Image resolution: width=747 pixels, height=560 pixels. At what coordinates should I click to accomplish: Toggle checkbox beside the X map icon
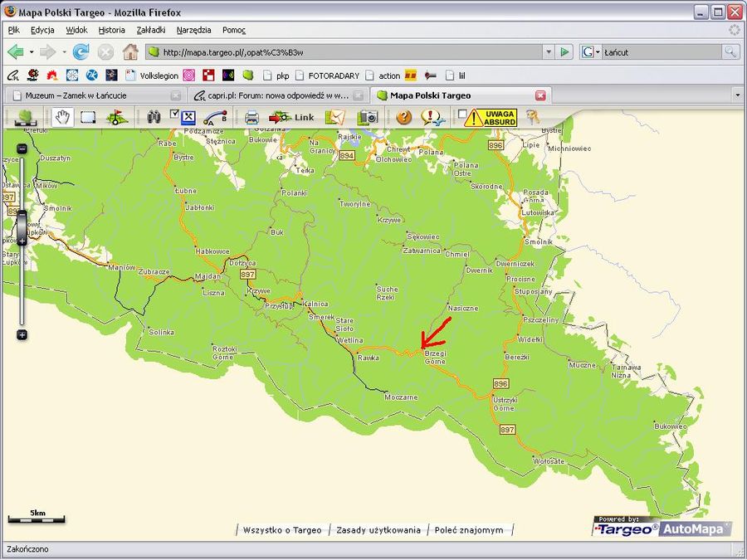point(175,113)
